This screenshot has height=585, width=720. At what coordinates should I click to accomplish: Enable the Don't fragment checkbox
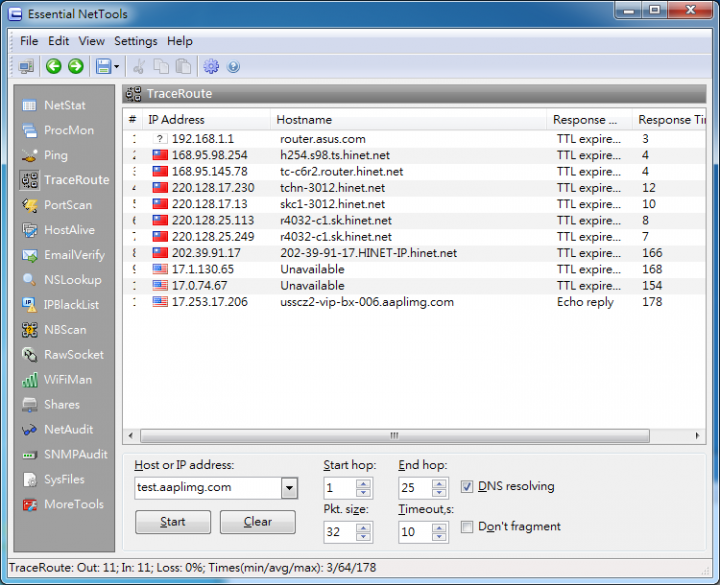467,527
